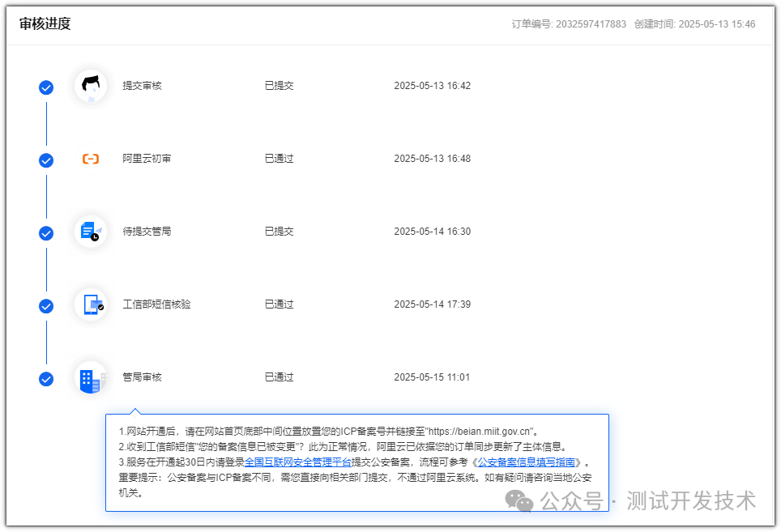Image resolution: width=781 pixels, height=532 pixels.
Task: Click the 提交审核 stage person icon
Action: pyautogui.click(x=90, y=84)
